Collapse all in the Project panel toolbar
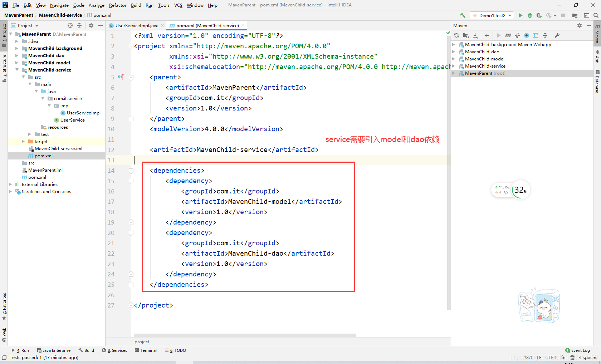601x364 pixels. point(79,25)
